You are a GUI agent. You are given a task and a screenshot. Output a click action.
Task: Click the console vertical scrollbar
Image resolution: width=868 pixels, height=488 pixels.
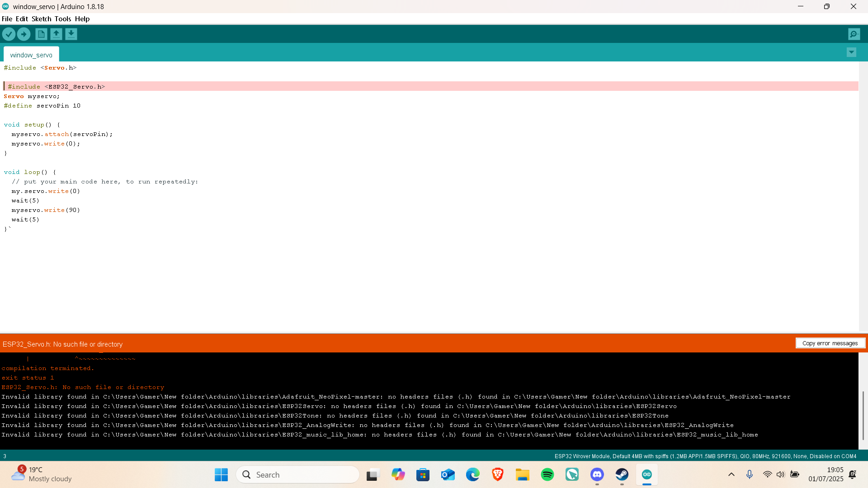863,415
